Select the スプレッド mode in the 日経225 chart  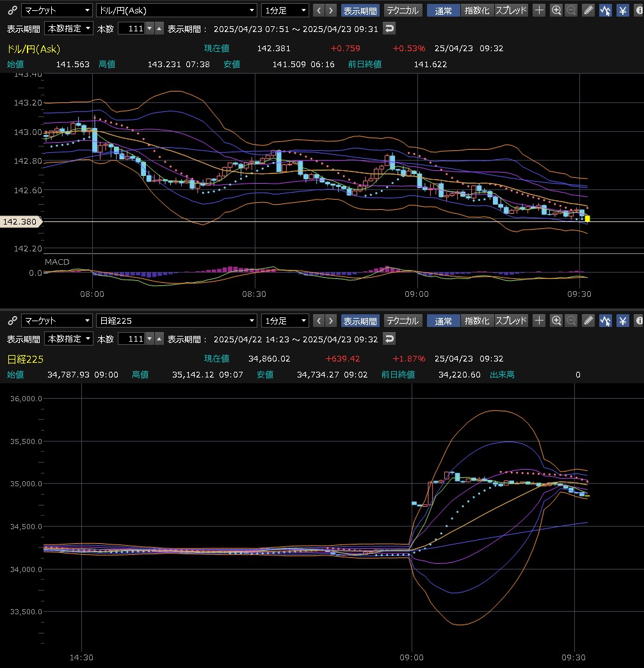pyautogui.click(x=511, y=321)
